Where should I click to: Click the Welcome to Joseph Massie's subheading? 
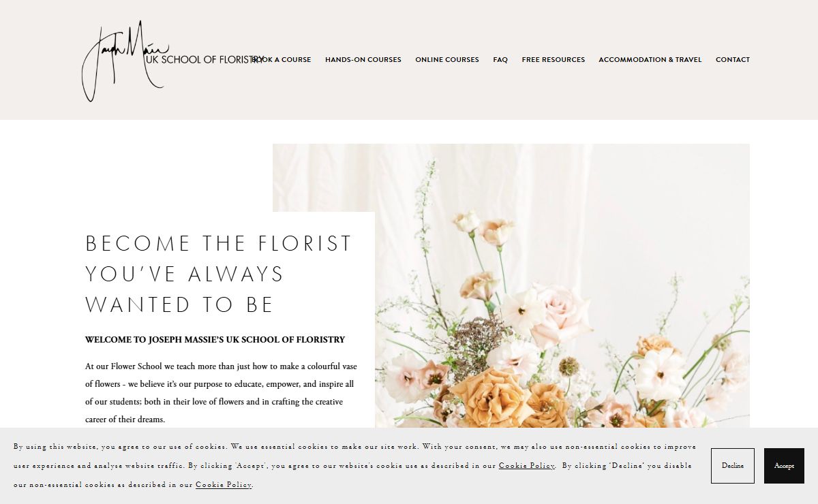tap(215, 340)
